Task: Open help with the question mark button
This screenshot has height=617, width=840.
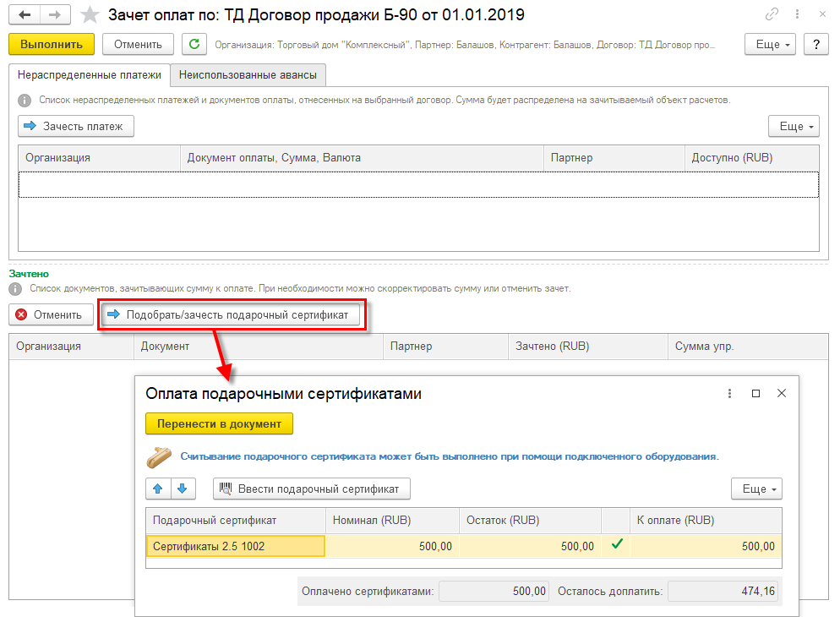Action: (815, 44)
